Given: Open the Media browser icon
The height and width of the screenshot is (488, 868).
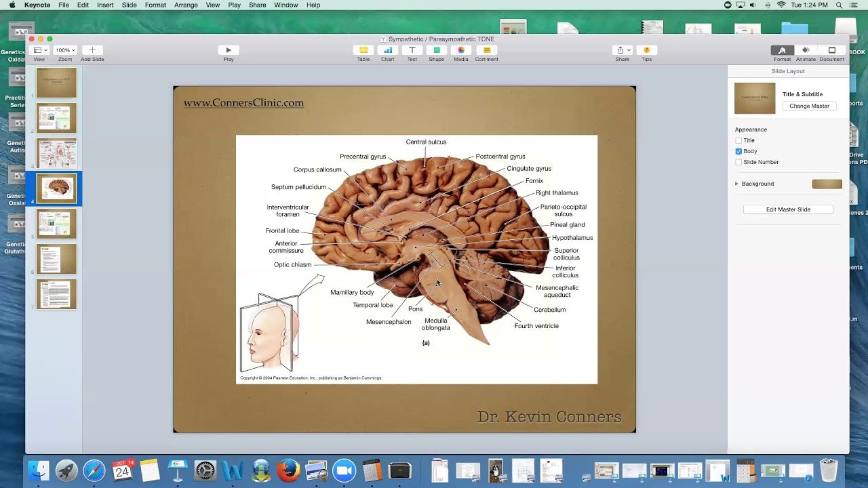Looking at the screenshot, I should click(461, 50).
